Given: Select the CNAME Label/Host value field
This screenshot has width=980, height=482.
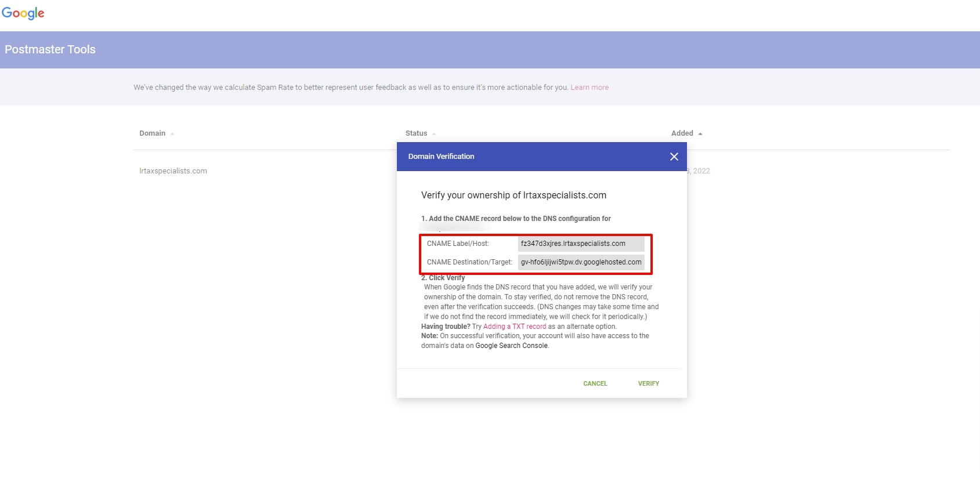Looking at the screenshot, I should [581, 244].
